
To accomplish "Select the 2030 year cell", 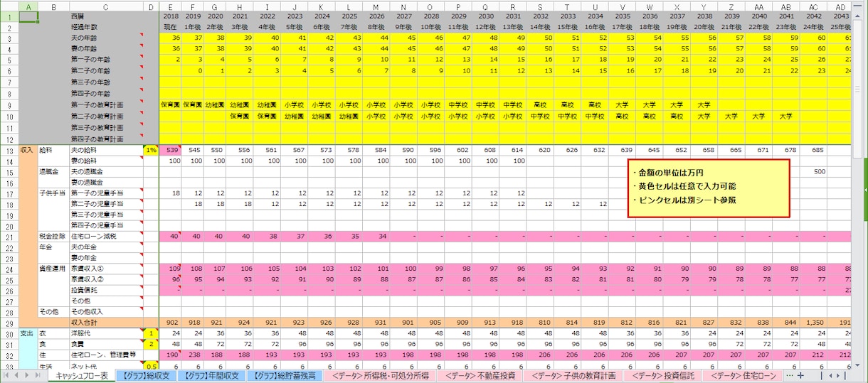I will [485, 16].
